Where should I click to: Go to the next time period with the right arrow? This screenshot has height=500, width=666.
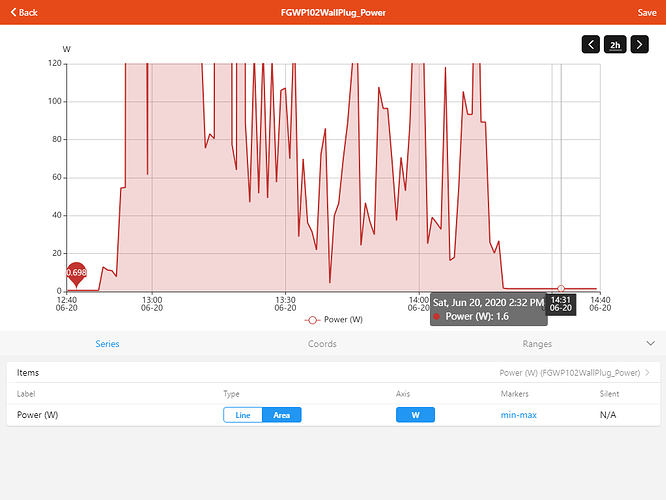coord(639,44)
